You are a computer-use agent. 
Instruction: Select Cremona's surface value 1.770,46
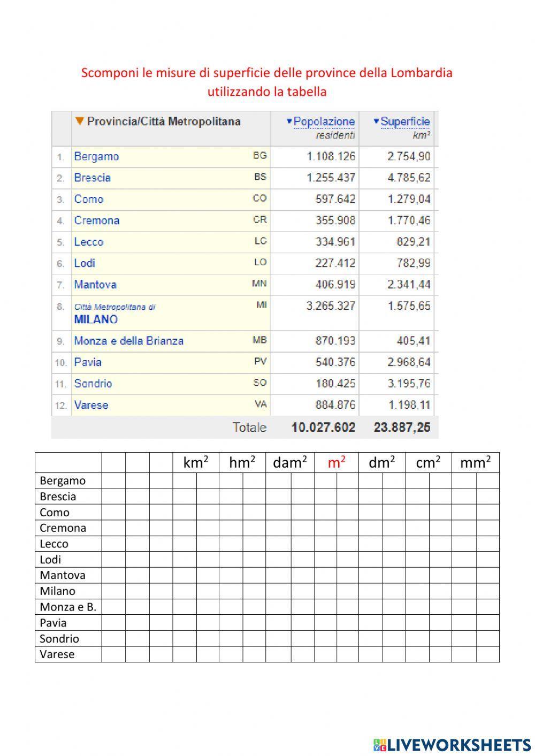(409, 220)
